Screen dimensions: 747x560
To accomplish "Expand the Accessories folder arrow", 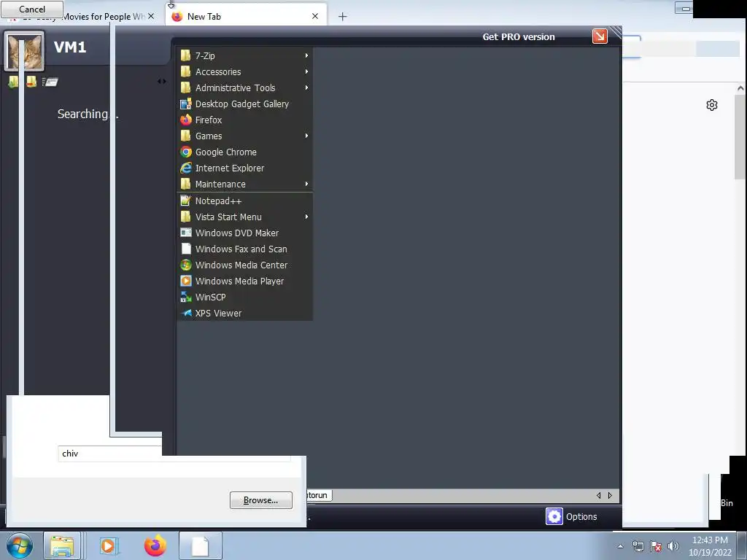I will point(307,72).
